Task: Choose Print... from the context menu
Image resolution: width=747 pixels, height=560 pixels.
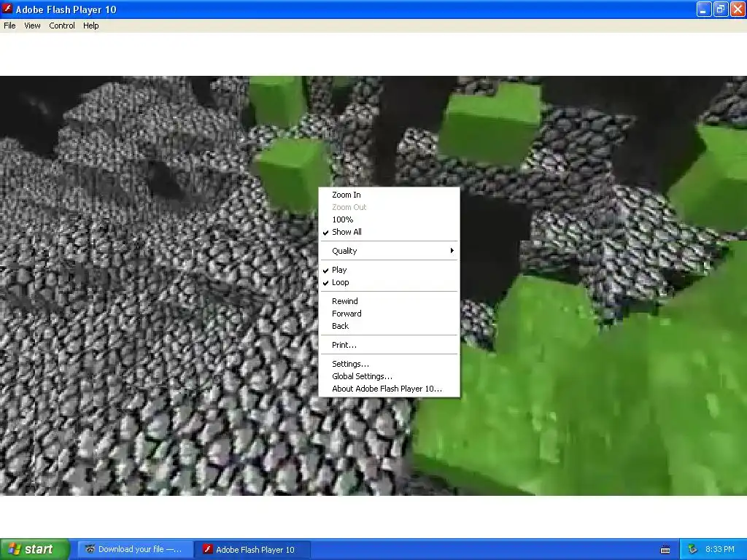Action: [390, 345]
